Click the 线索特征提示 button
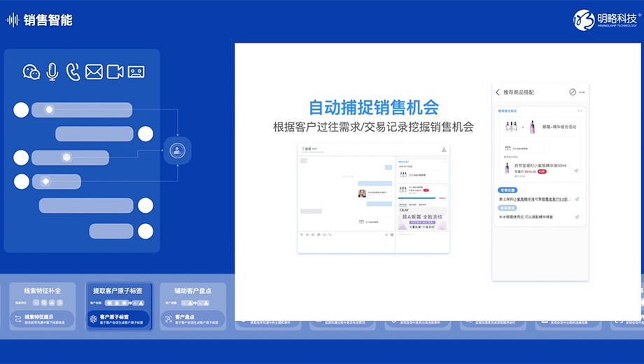The height and width of the screenshot is (364, 644). pyautogui.click(x=43, y=319)
